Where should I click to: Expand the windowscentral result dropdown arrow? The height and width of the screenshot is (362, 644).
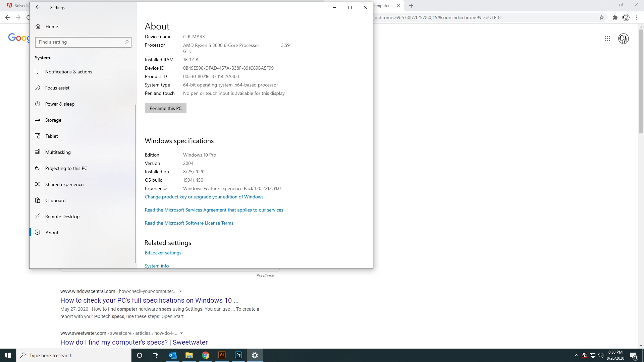[180, 291]
